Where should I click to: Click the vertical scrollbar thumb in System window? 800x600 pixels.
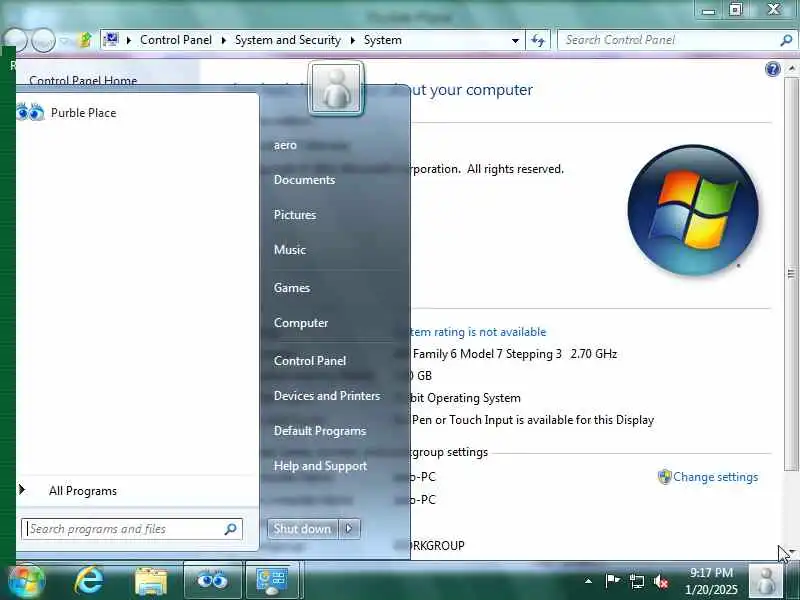791,274
